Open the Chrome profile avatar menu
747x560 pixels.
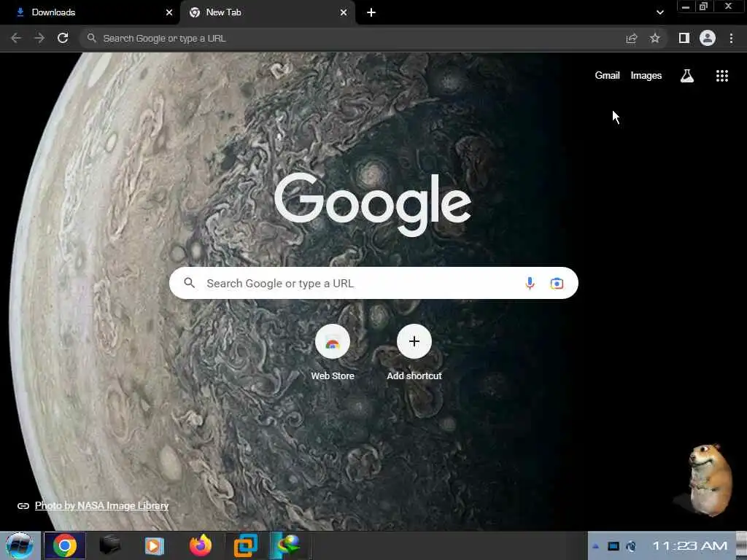point(708,38)
